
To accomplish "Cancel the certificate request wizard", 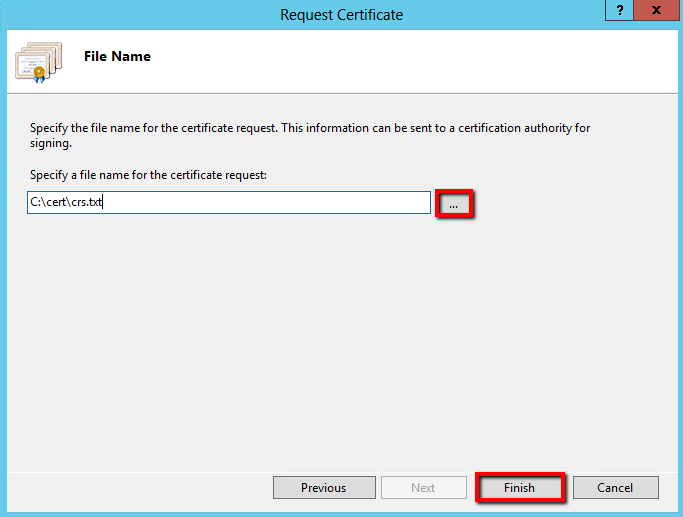I will (615, 488).
